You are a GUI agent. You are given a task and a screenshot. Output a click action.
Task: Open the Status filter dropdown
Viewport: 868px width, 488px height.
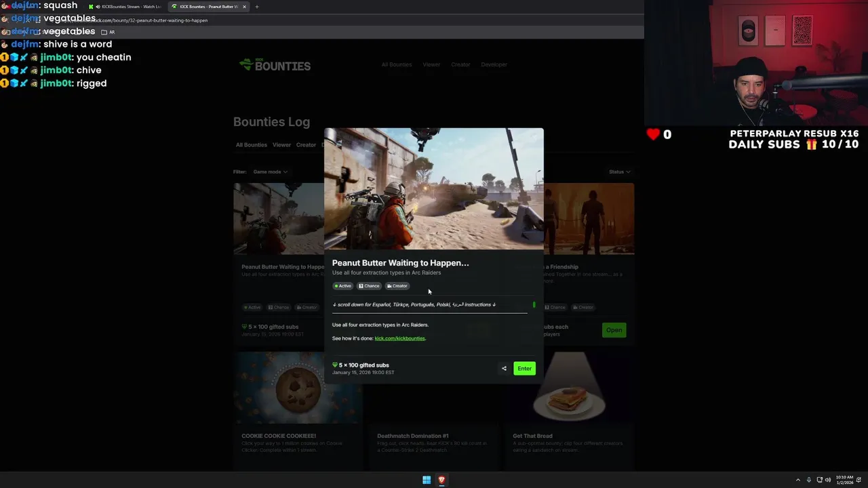(619, 171)
